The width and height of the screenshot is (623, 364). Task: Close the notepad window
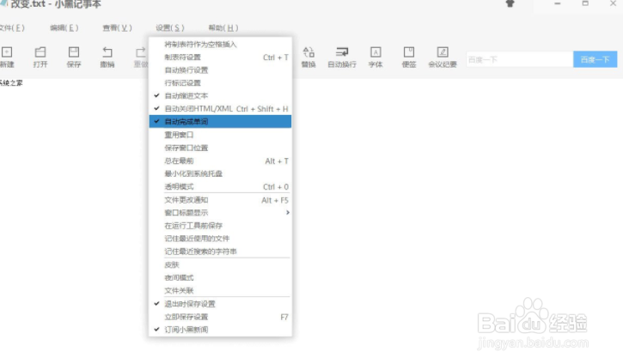613,3
